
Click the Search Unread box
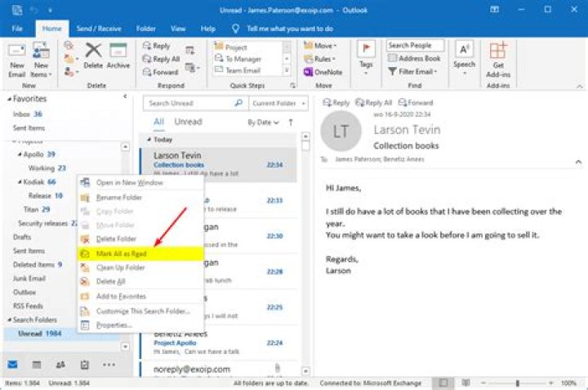point(195,103)
